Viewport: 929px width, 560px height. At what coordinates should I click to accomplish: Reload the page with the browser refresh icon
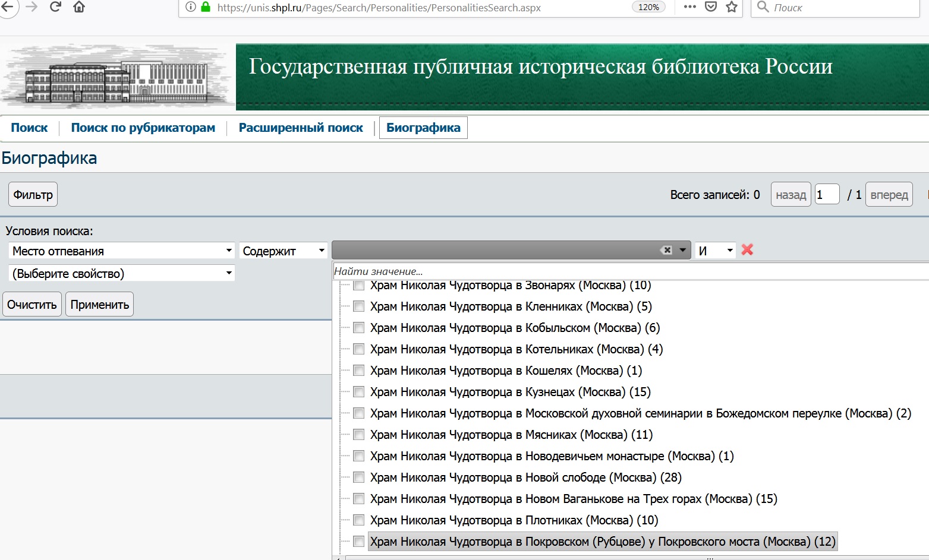click(55, 7)
